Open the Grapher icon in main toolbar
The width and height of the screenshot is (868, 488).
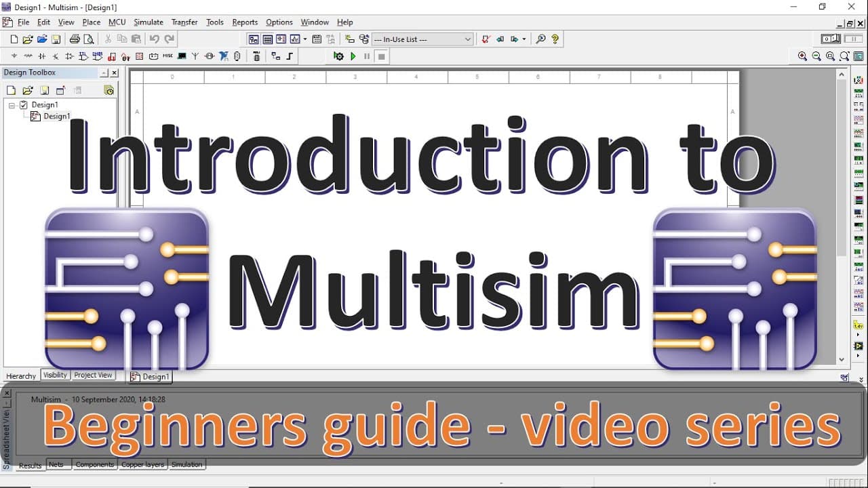click(x=296, y=39)
